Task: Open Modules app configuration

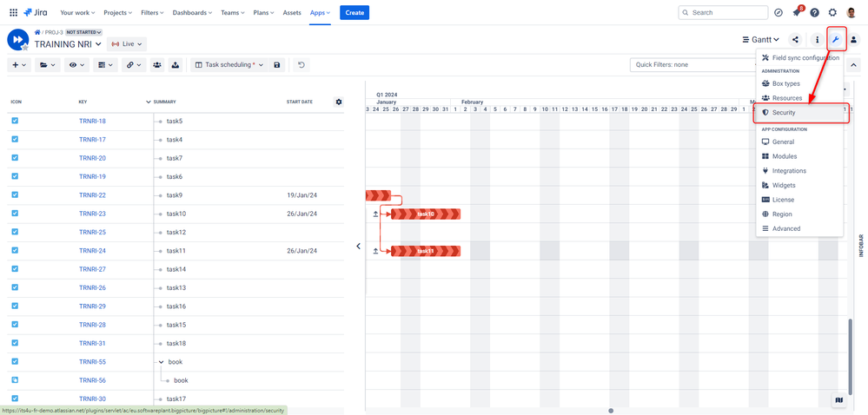Action: (799, 156)
